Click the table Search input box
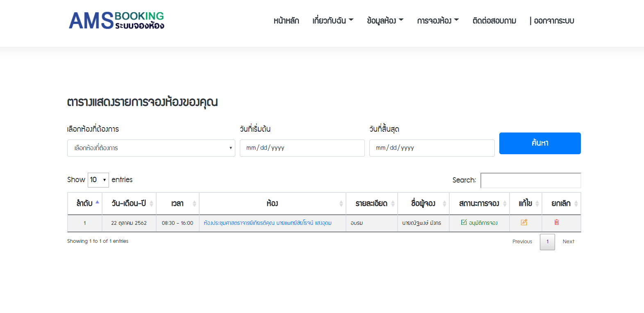 click(x=531, y=180)
